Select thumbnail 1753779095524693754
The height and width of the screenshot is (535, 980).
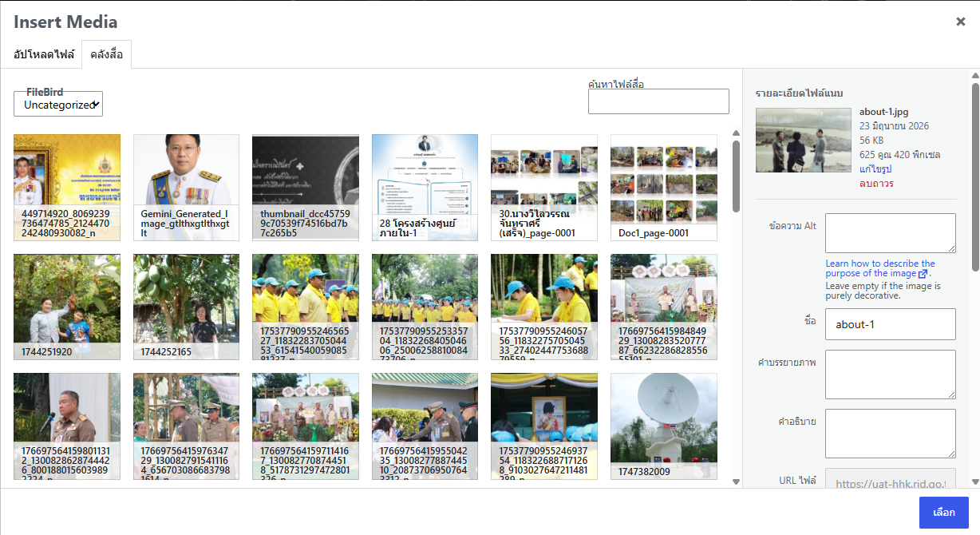coord(544,426)
